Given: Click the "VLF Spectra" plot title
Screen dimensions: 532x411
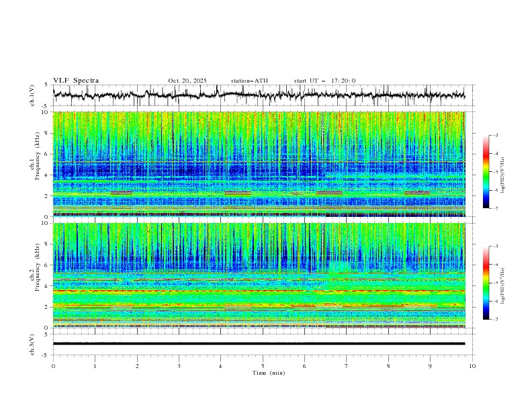Looking at the screenshot, I should (76, 81).
